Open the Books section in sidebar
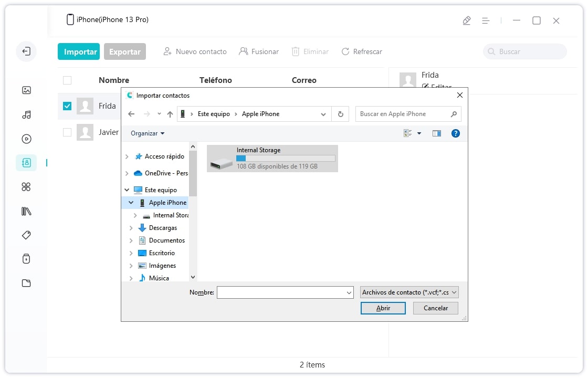 [x=26, y=211]
